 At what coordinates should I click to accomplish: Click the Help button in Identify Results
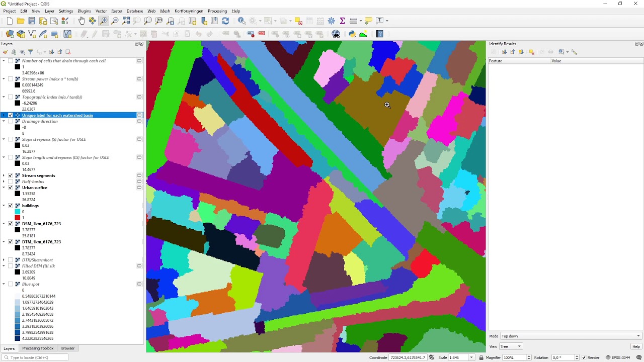pos(636,346)
